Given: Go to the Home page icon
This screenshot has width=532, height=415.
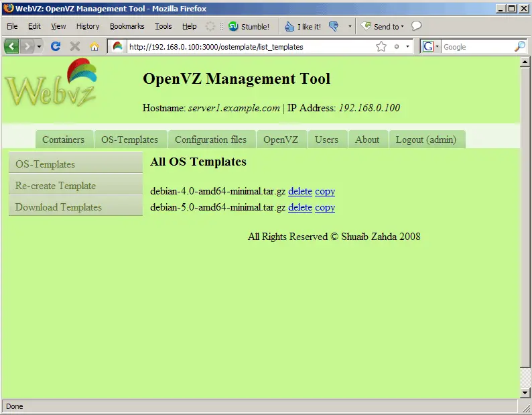Looking at the screenshot, I should 94,46.
